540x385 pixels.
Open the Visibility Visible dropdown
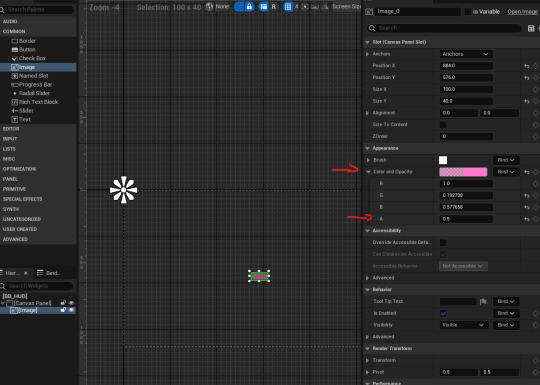click(x=464, y=325)
